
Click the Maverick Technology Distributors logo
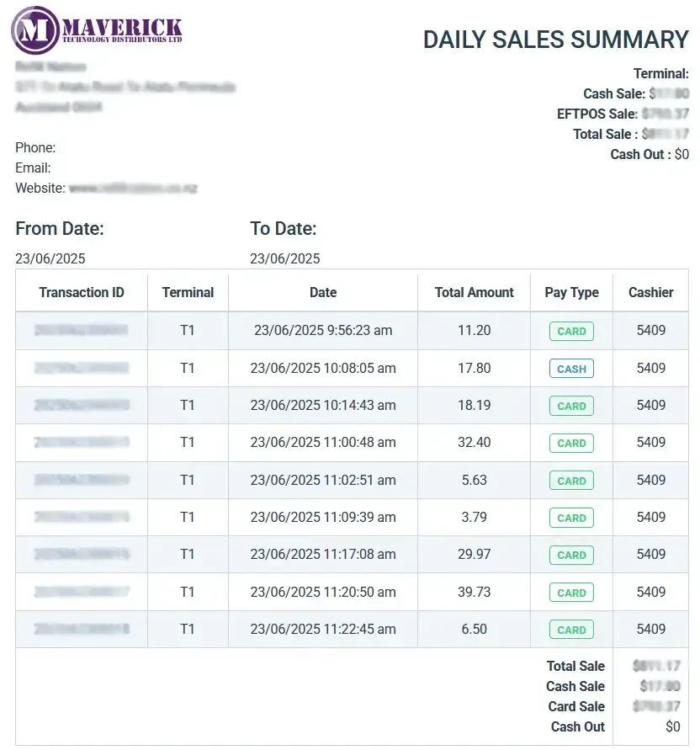pyautogui.click(x=97, y=30)
